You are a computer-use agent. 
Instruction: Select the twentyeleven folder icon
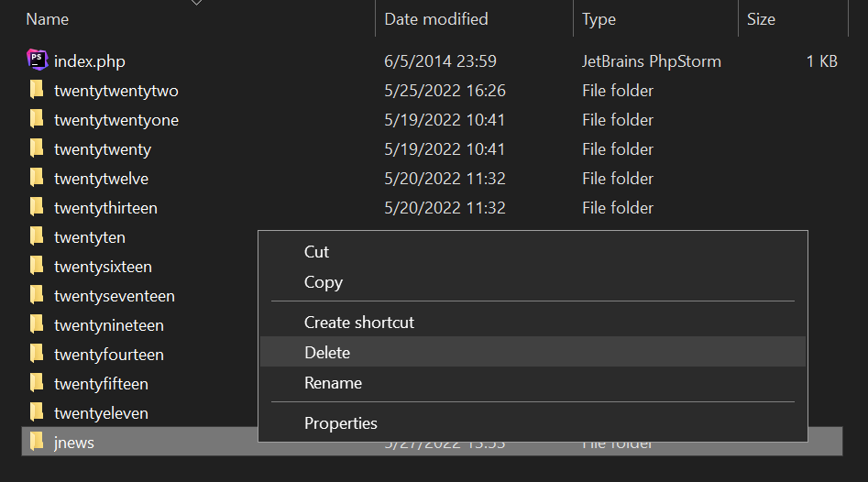click(x=37, y=412)
